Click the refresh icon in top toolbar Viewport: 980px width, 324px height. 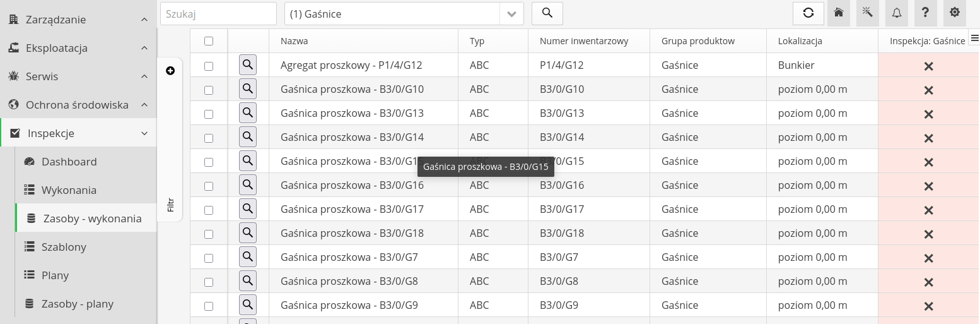click(x=808, y=13)
